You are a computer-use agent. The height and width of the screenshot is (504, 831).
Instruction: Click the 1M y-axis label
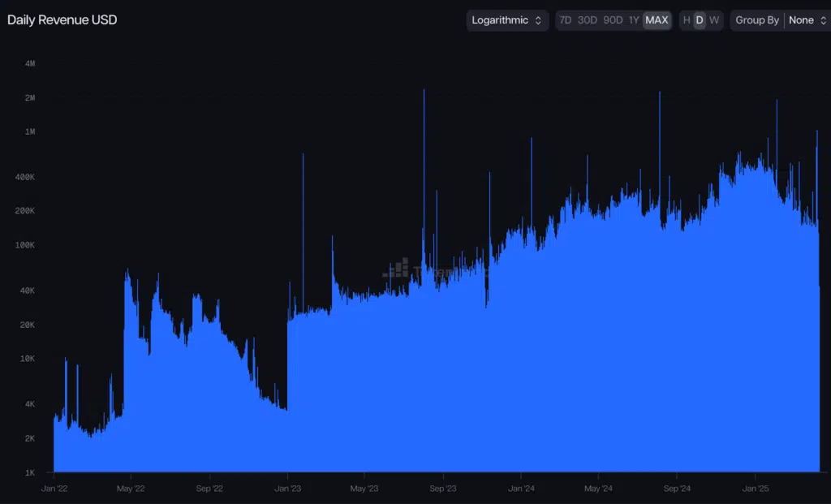point(29,131)
